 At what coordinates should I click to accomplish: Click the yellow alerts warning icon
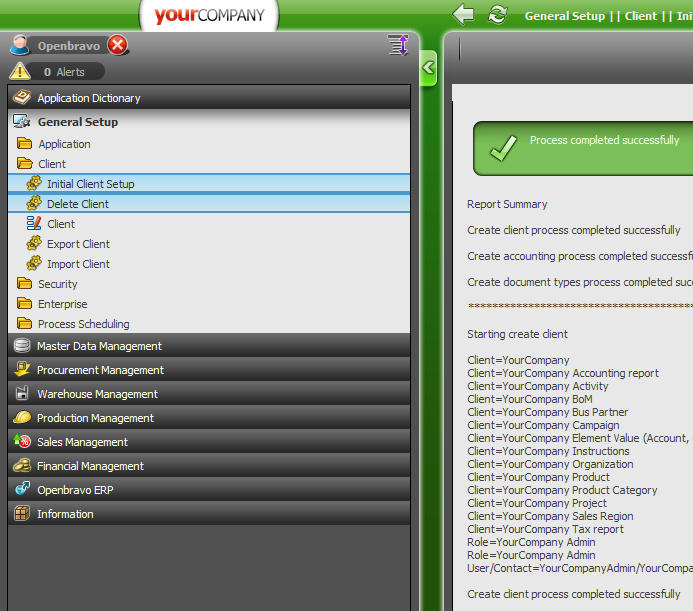tap(20, 71)
